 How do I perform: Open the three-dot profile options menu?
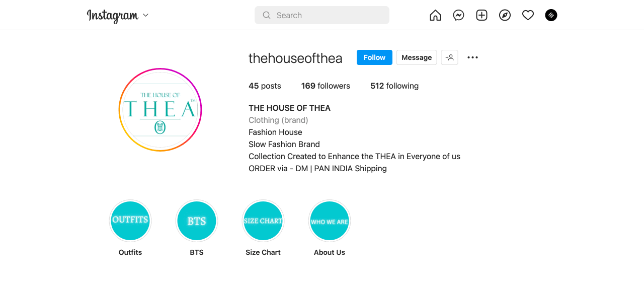point(472,57)
